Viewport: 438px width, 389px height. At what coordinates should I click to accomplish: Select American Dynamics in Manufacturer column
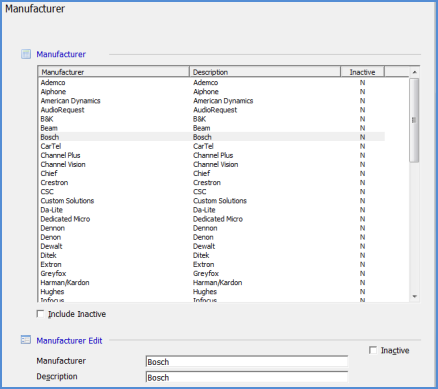pyautogui.click(x=70, y=101)
